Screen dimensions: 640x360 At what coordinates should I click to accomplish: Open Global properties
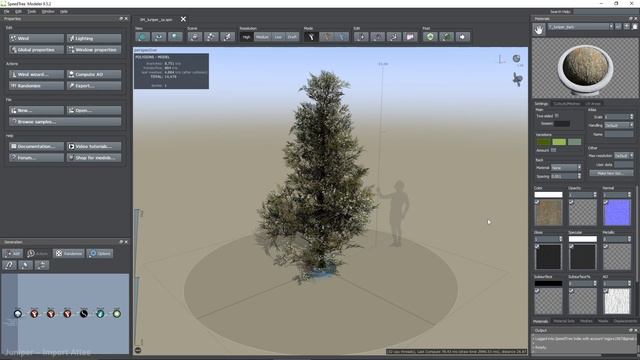pyautogui.click(x=36, y=50)
